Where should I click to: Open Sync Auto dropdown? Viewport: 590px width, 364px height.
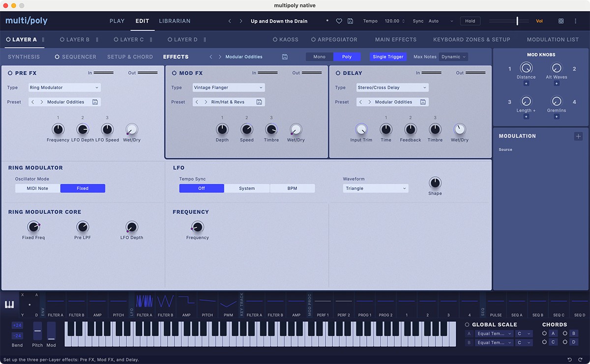tap(440, 21)
